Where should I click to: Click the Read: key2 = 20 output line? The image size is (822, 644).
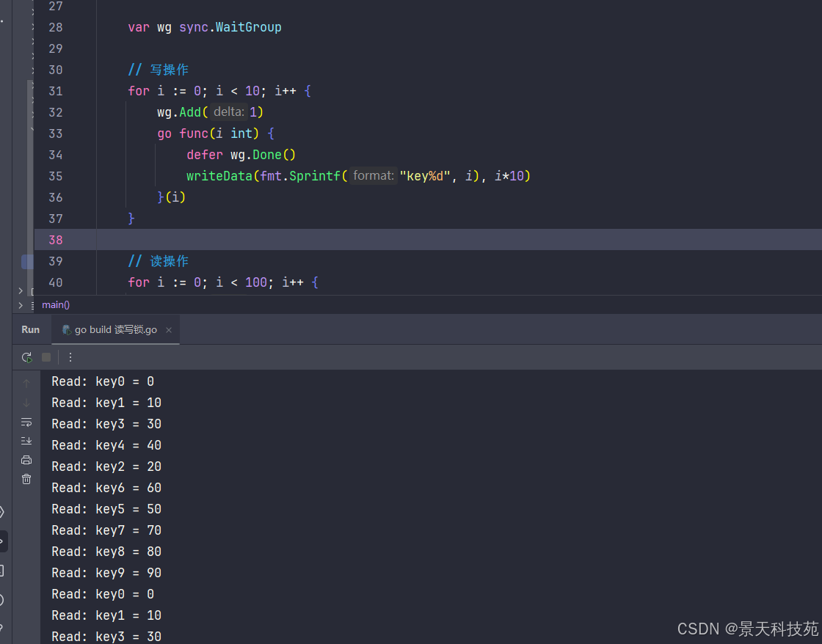[106, 466]
